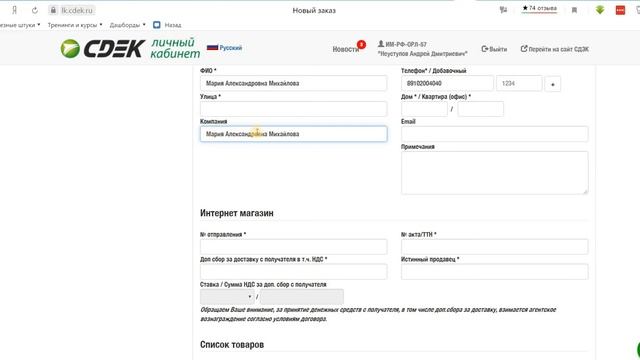
Task: Click the green download arrow icon
Action: pyautogui.click(x=600, y=10)
